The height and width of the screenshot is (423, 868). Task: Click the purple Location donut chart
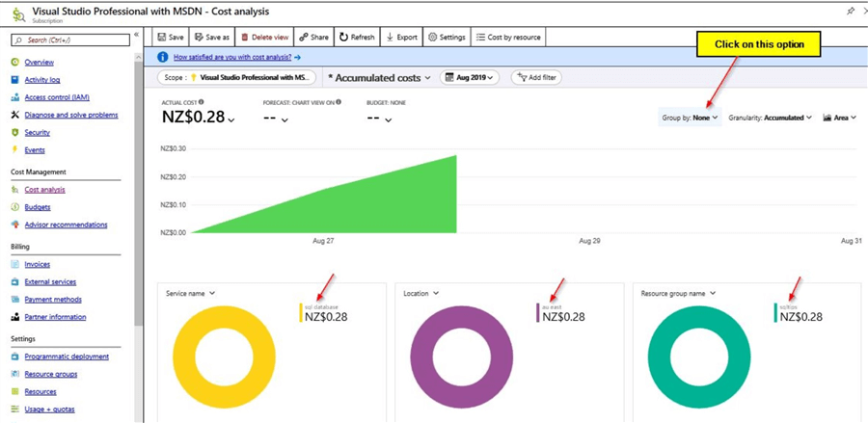[x=461, y=357]
